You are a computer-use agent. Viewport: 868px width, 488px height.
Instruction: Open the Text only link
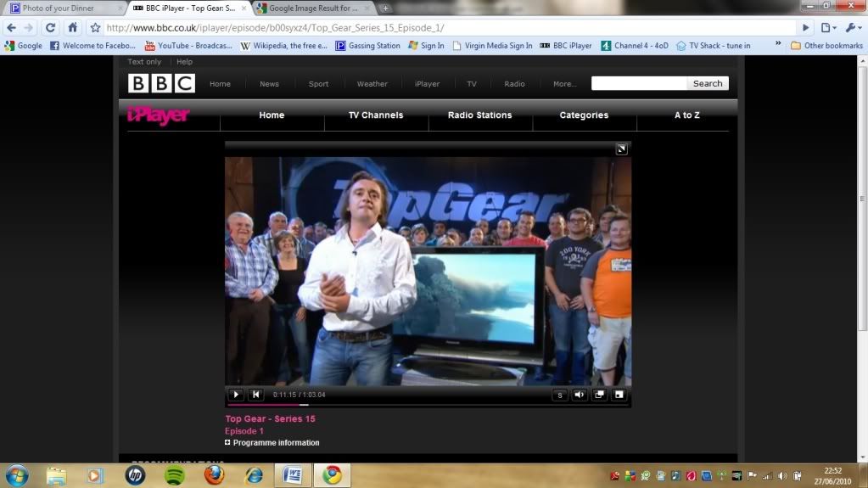point(144,62)
